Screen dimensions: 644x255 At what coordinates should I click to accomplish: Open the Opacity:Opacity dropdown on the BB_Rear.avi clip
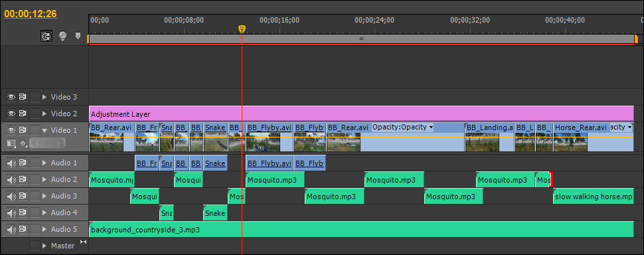tap(402, 127)
